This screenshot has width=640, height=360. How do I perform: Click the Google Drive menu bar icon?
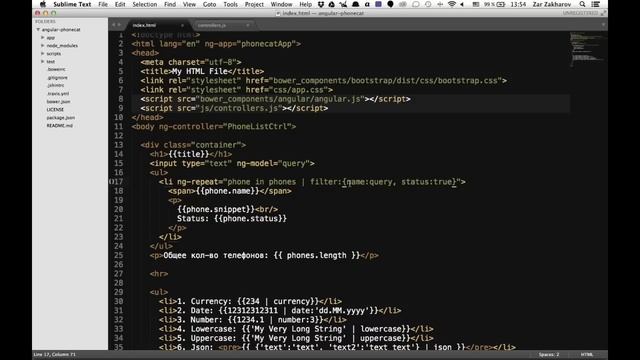332,4
